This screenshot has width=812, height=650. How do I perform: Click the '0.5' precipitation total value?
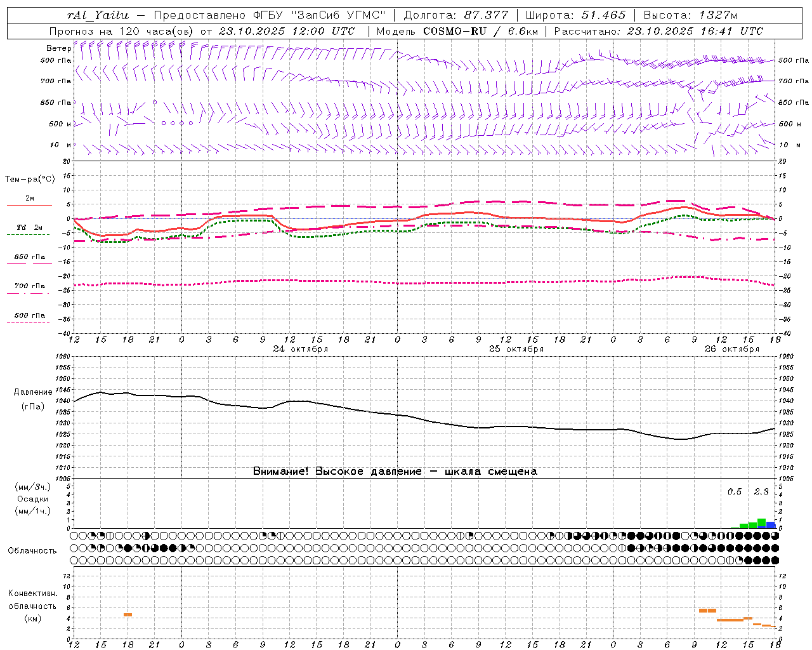[x=735, y=492]
